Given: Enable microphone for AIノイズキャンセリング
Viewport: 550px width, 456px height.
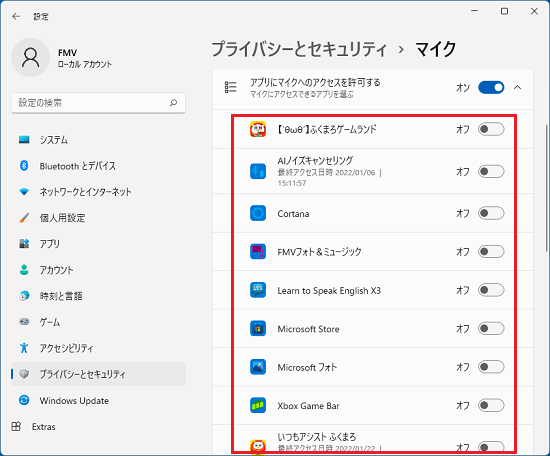Looking at the screenshot, I should (491, 171).
